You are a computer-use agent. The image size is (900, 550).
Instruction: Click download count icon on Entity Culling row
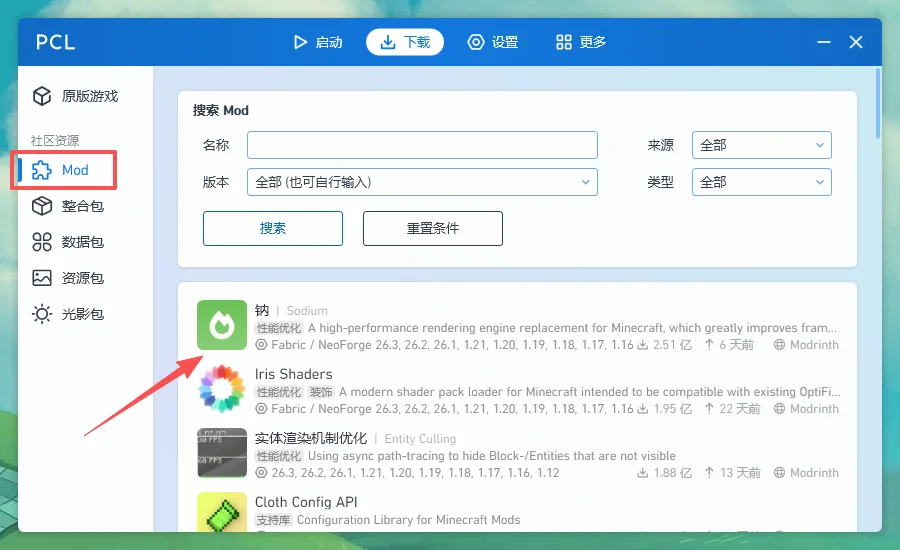[643, 472]
